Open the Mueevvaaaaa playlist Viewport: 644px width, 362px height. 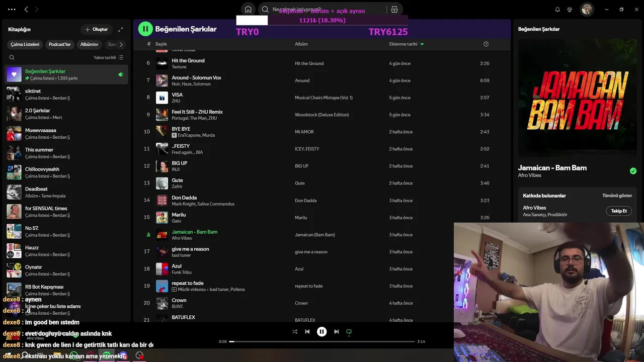click(x=66, y=133)
